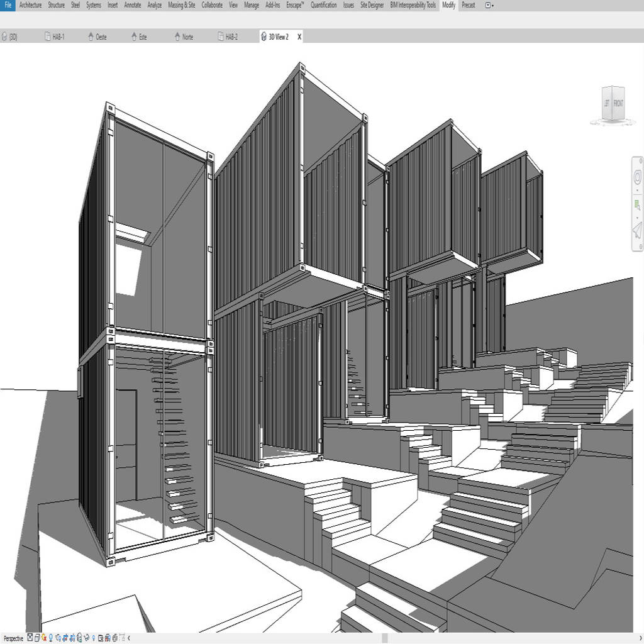Toggle the Temporary View Properties setting

point(101,637)
